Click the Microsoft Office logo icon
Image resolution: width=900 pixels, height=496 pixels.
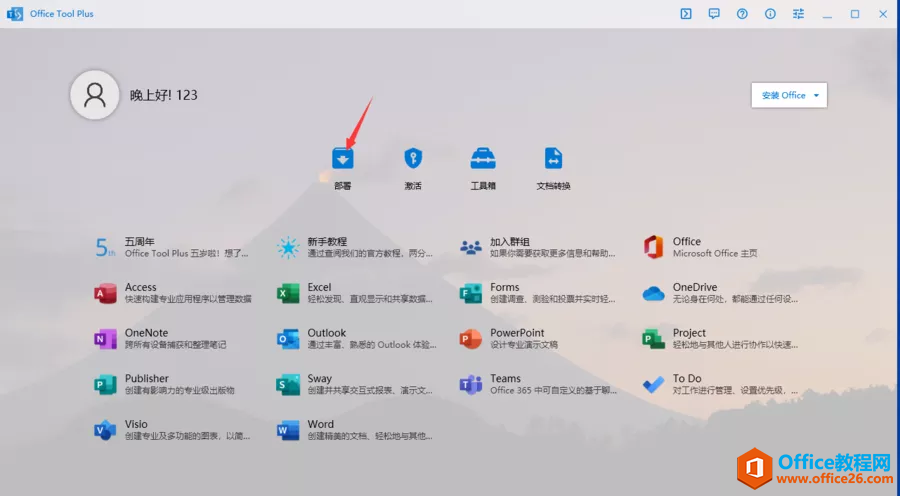pos(653,247)
